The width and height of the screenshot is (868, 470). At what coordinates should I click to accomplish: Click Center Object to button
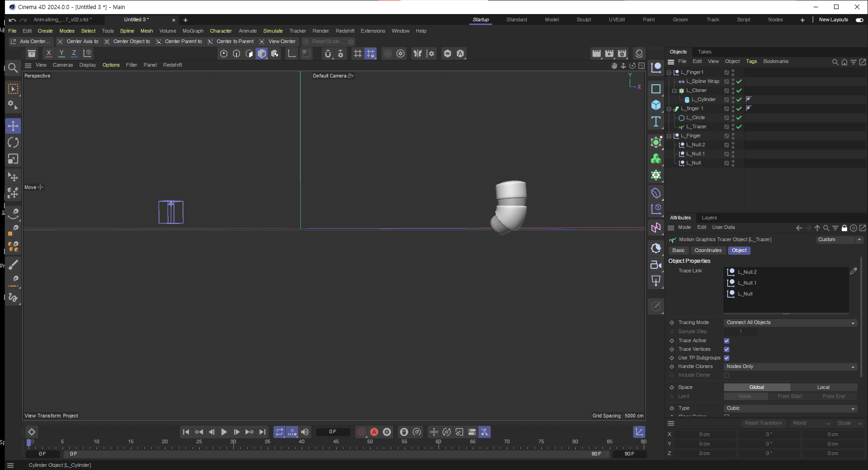click(x=127, y=42)
